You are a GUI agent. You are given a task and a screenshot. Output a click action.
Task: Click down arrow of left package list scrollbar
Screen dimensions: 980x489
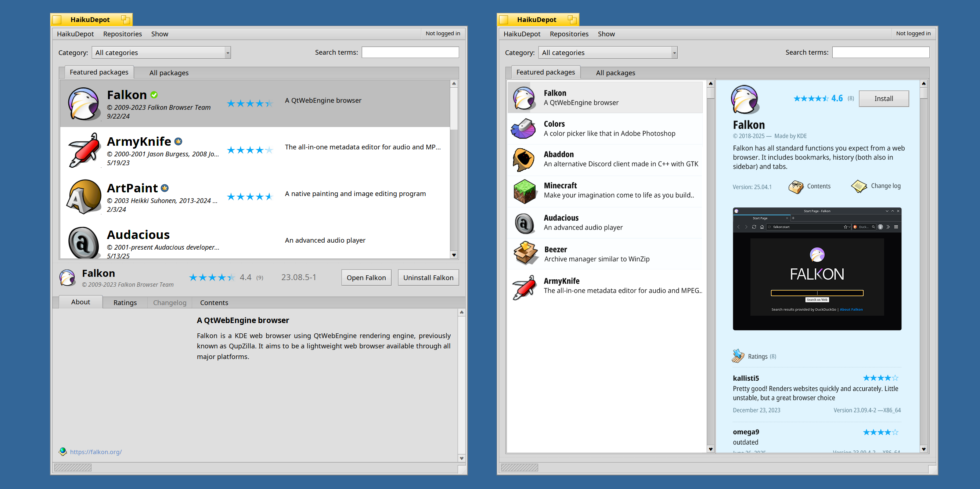[x=454, y=255]
